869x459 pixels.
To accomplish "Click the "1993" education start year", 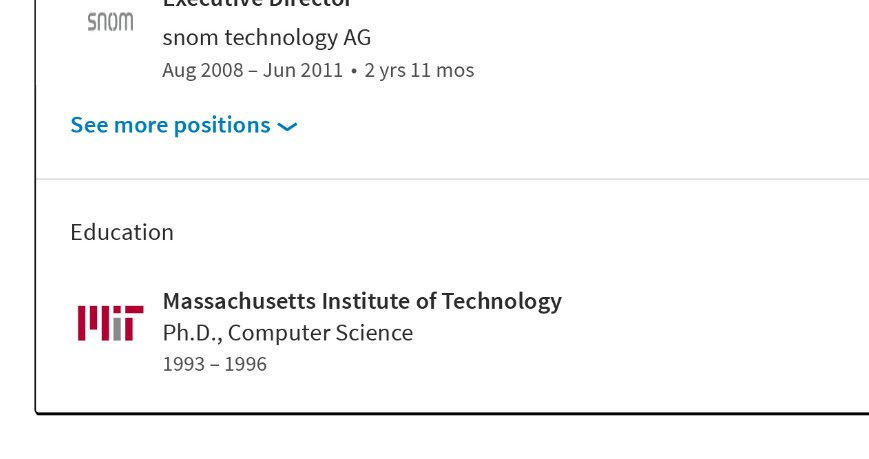I will 181,364.
